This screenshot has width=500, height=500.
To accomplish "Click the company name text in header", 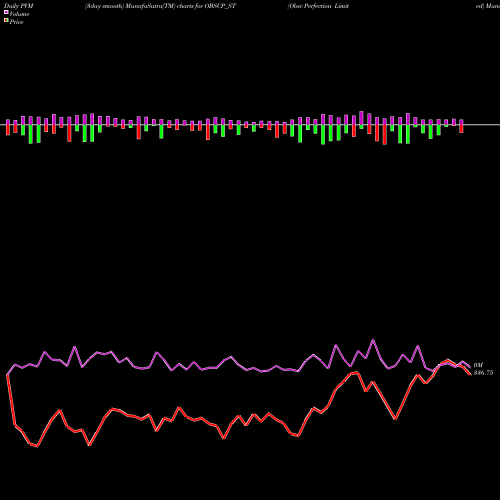I will pyautogui.click(x=318, y=6).
